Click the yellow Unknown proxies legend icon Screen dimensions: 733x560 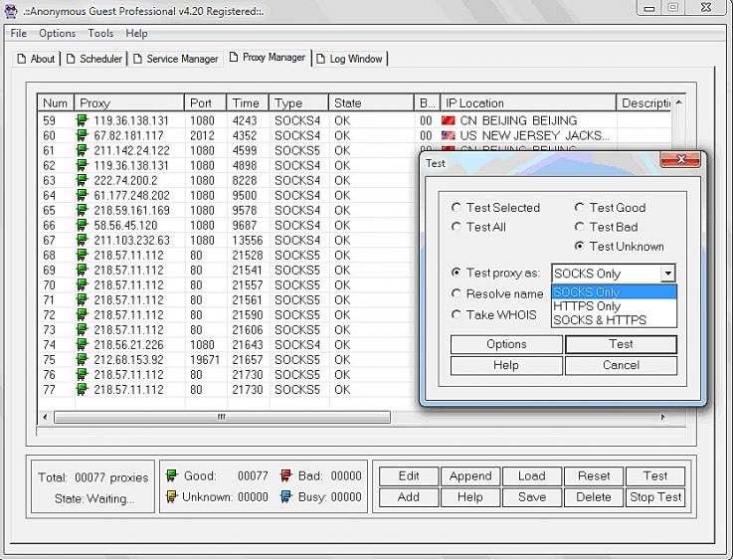171,496
